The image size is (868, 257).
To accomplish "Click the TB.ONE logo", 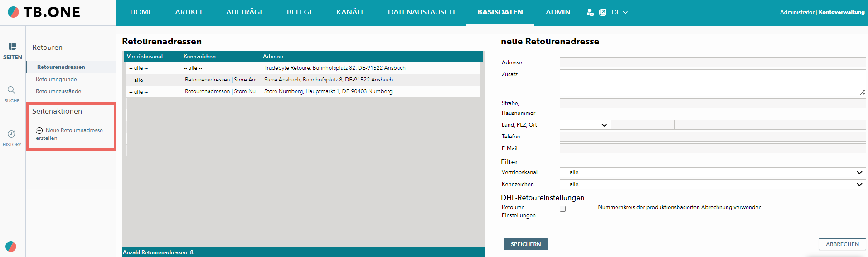I will (44, 12).
